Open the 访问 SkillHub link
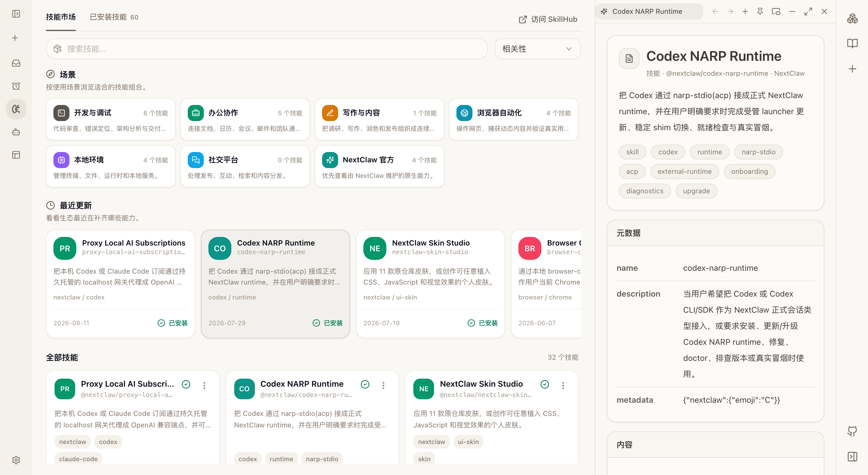 pos(548,19)
